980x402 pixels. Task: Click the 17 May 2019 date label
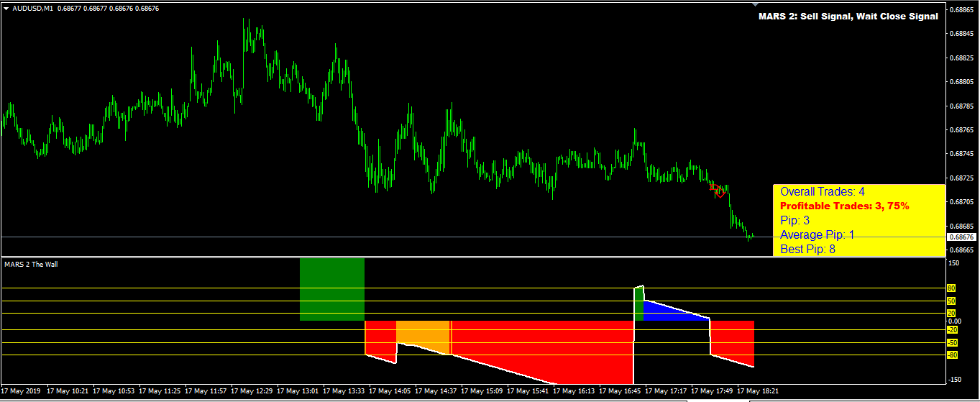click(22, 391)
